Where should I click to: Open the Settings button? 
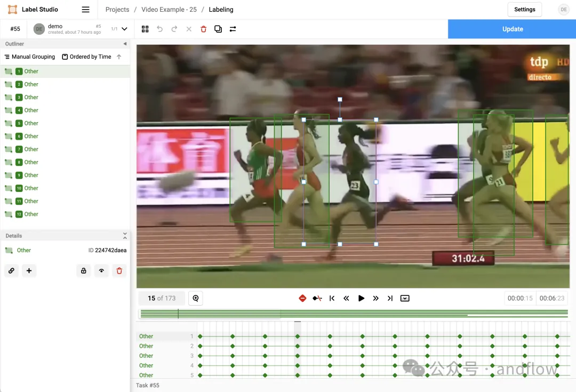525,10
